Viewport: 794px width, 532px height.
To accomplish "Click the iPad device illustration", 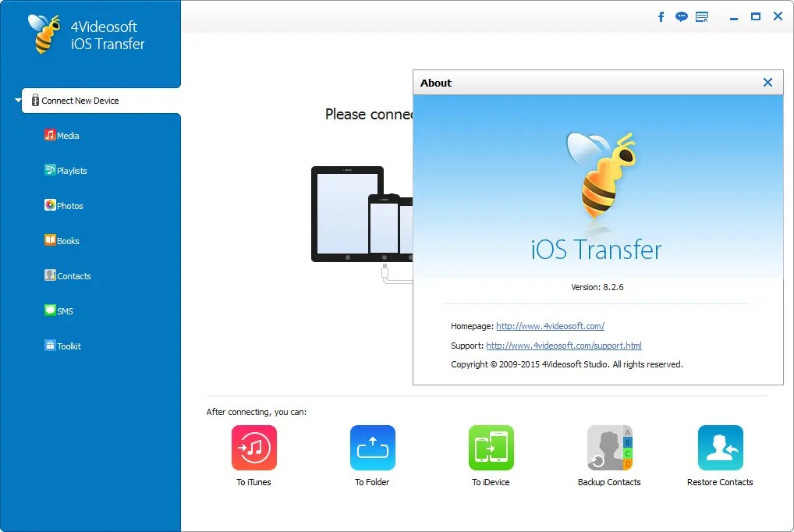I will pyautogui.click(x=347, y=214).
